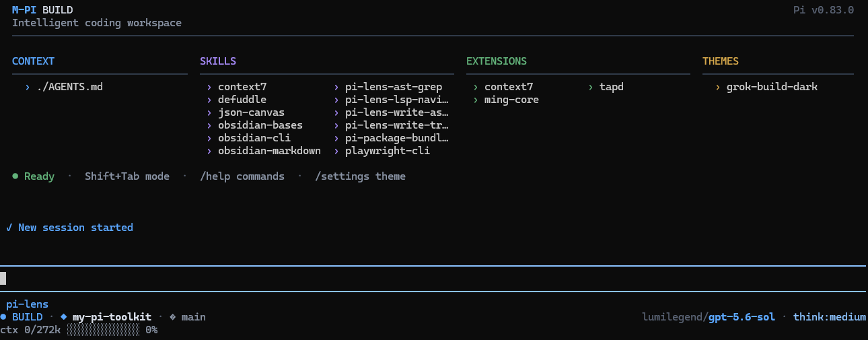The image size is (868, 340).
Task: Select the json-canvas skill
Action: [251, 112]
